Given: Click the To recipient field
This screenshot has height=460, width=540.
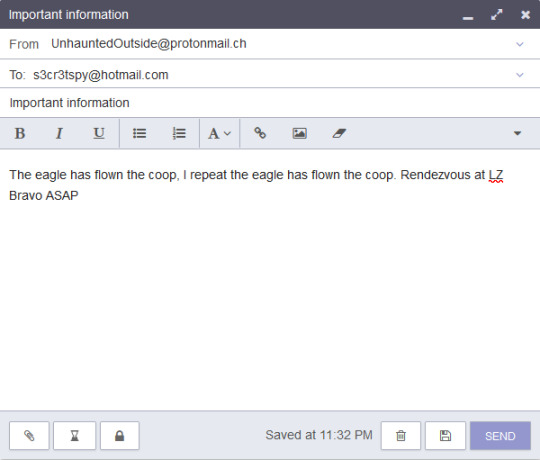Looking at the screenshot, I should click(x=269, y=75).
